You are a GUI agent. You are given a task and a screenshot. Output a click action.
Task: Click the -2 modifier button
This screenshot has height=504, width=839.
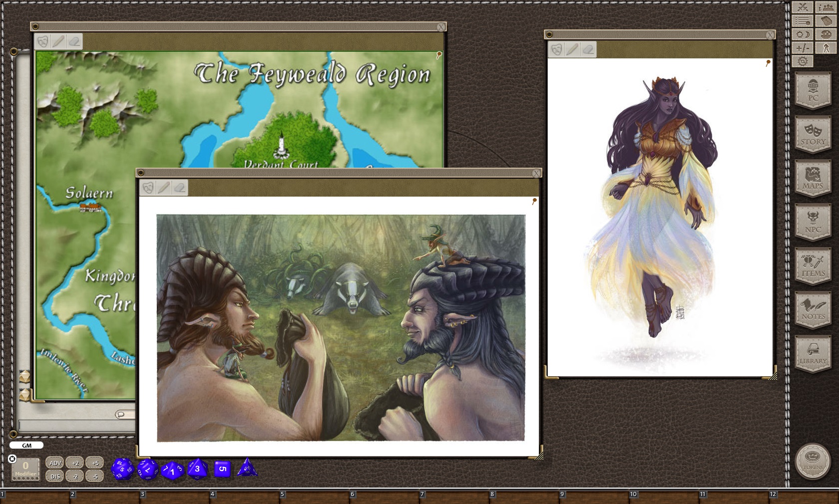[x=74, y=476]
